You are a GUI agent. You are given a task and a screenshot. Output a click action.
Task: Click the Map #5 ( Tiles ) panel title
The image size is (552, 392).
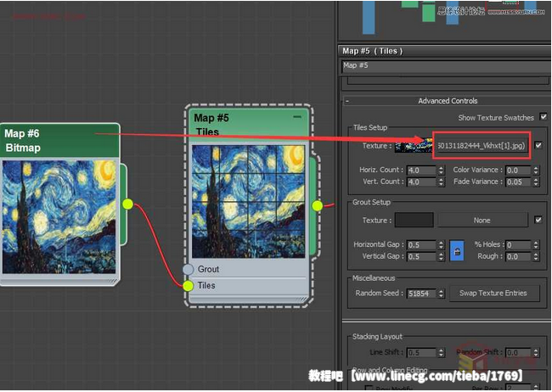coord(373,51)
